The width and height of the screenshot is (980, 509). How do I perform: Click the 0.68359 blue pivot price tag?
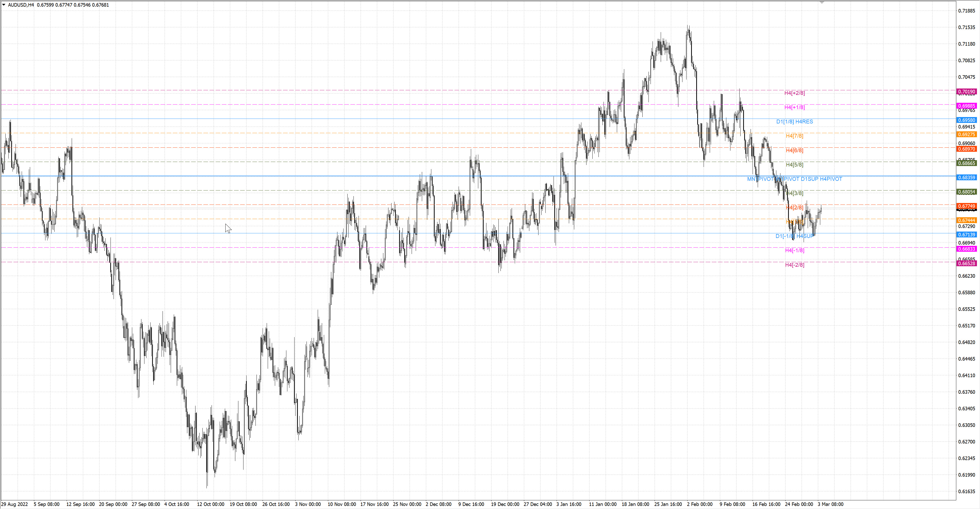coord(966,177)
